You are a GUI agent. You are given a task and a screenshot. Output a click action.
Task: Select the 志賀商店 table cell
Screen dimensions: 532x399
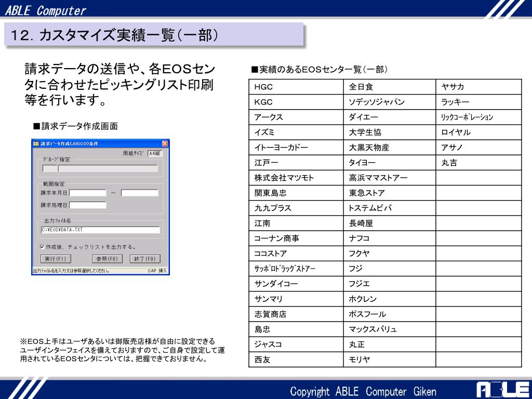pyautogui.click(x=296, y=314)
